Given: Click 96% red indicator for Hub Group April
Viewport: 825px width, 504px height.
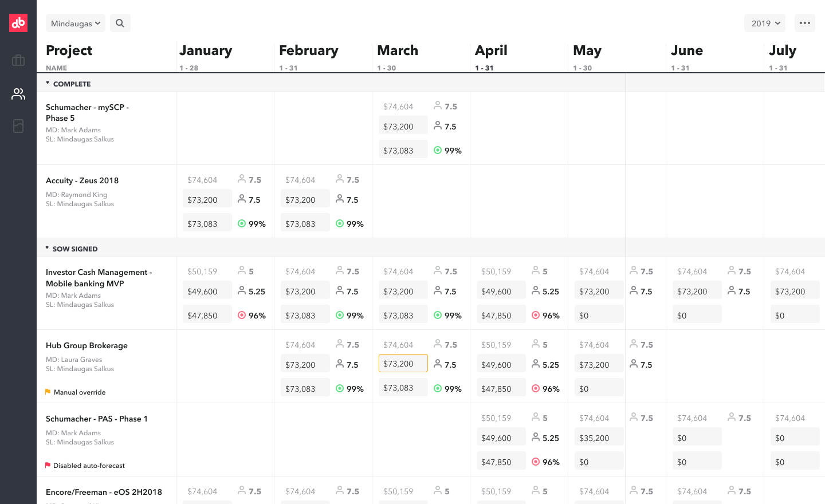Looking at the screenshot, I should (x=536, y=389).
